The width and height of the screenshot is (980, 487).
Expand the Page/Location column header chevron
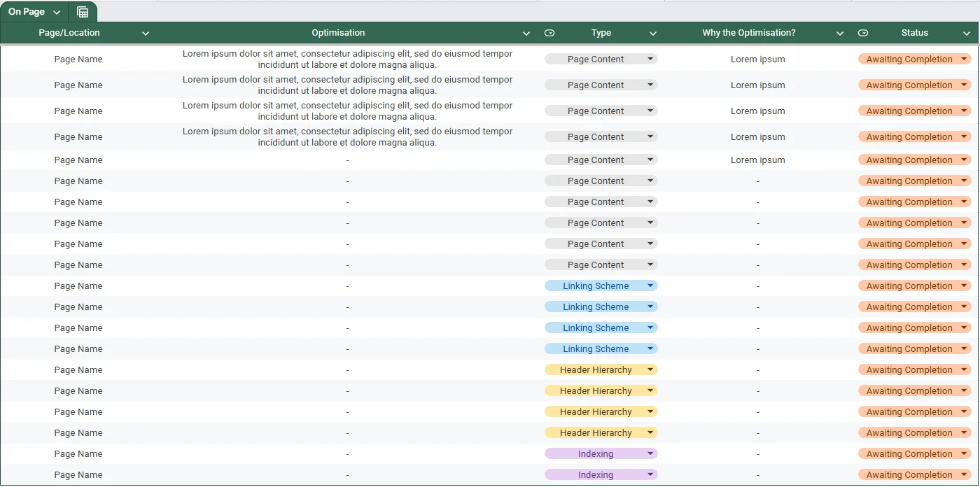click(146, 34)
